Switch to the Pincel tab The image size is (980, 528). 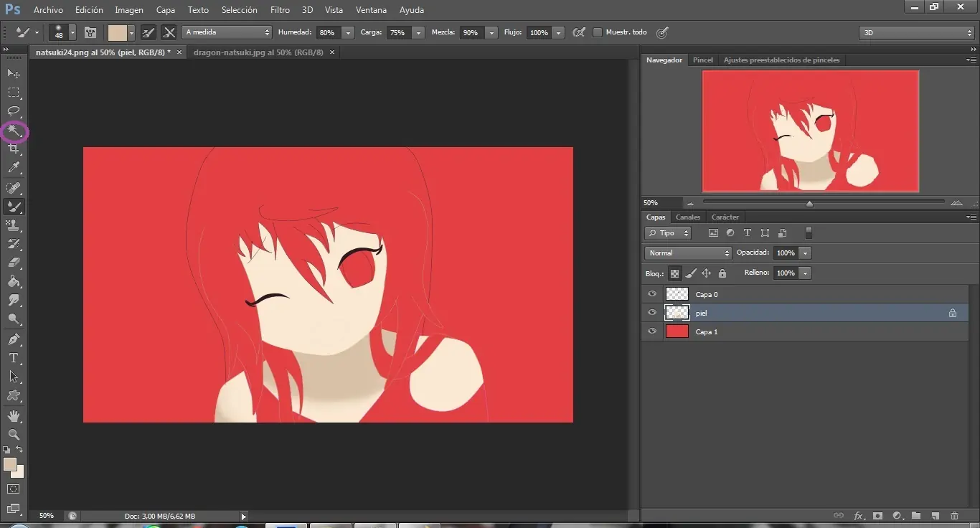[x=703, y=60]
